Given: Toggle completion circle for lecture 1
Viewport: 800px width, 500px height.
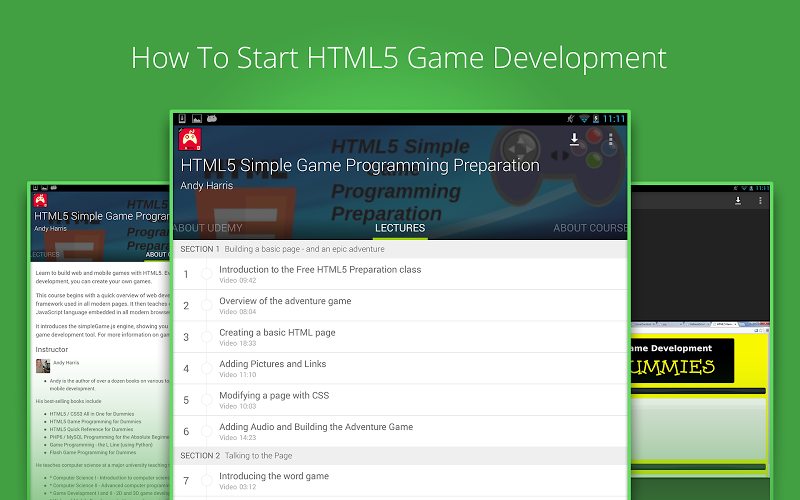Looking at the screenshot, I should (207, 274).
